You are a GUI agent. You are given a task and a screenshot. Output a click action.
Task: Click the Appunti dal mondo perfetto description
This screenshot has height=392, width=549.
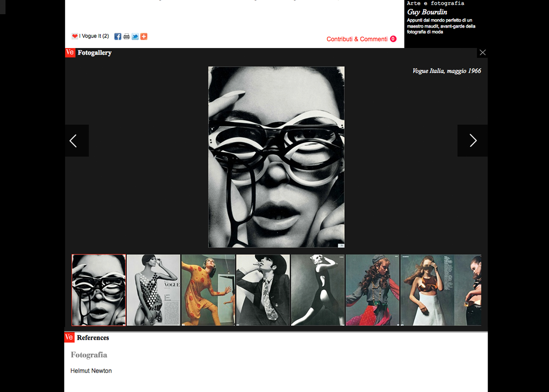[441, 26]
